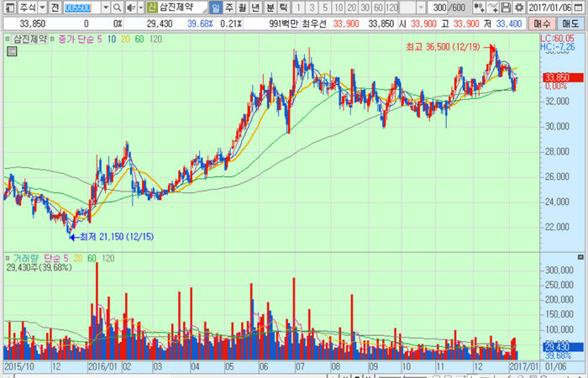The image size is (588, 378).
Task: Toggle the 일 (daily) period button
Action: [216, 8]
